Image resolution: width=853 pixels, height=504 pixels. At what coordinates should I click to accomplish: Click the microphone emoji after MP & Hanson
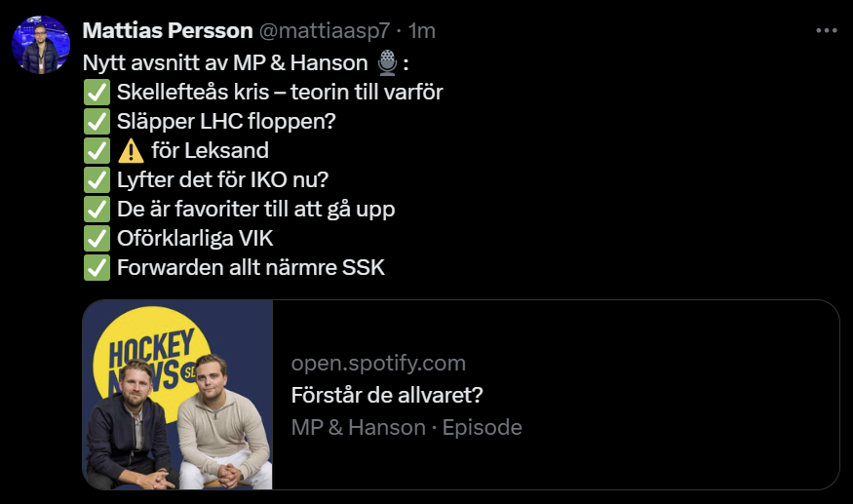coord(387,63)
